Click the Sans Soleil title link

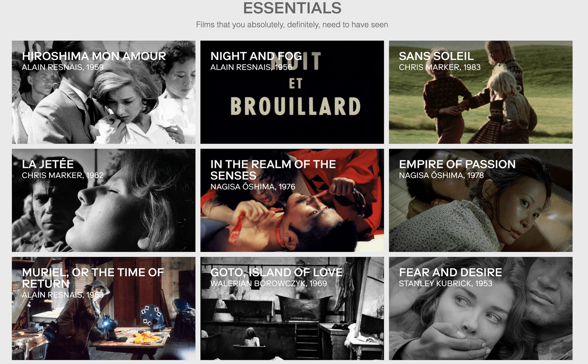[436, 56]
